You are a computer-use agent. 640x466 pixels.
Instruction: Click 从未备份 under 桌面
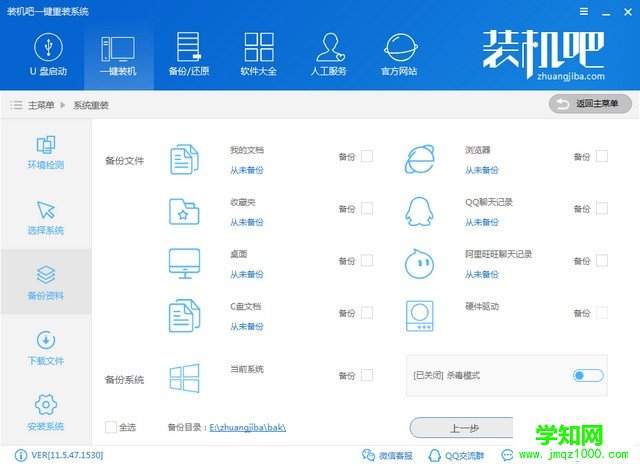click(x=247, y=274)
